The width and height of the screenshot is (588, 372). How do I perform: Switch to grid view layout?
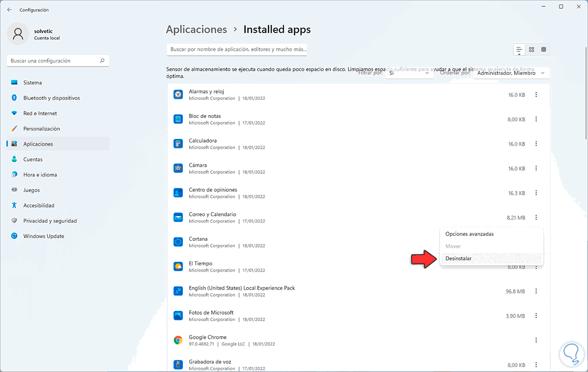pyautogui.click(x=531, y=49)
